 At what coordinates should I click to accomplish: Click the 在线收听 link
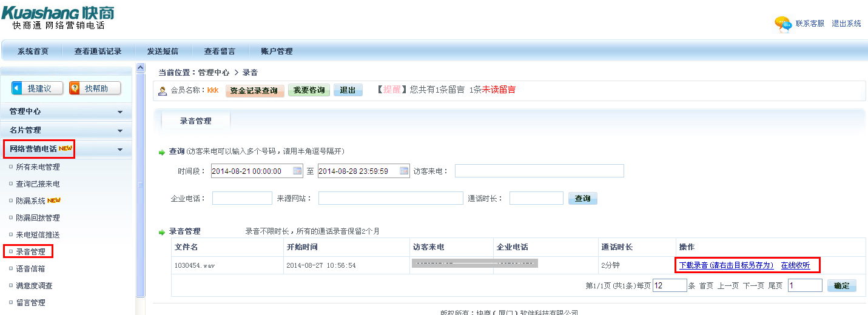tap(795, 265)
